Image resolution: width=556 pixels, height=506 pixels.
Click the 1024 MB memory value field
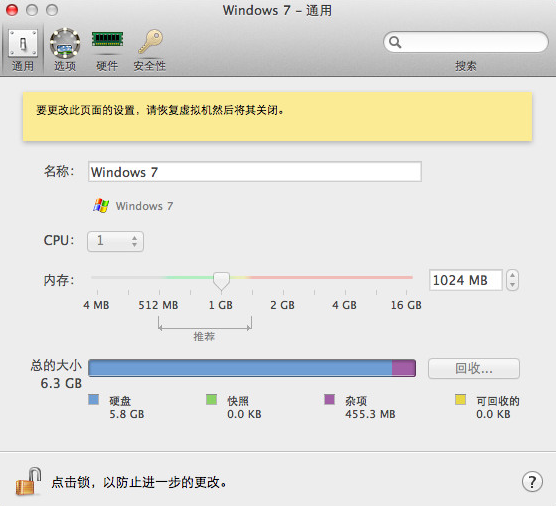point(466,280)
